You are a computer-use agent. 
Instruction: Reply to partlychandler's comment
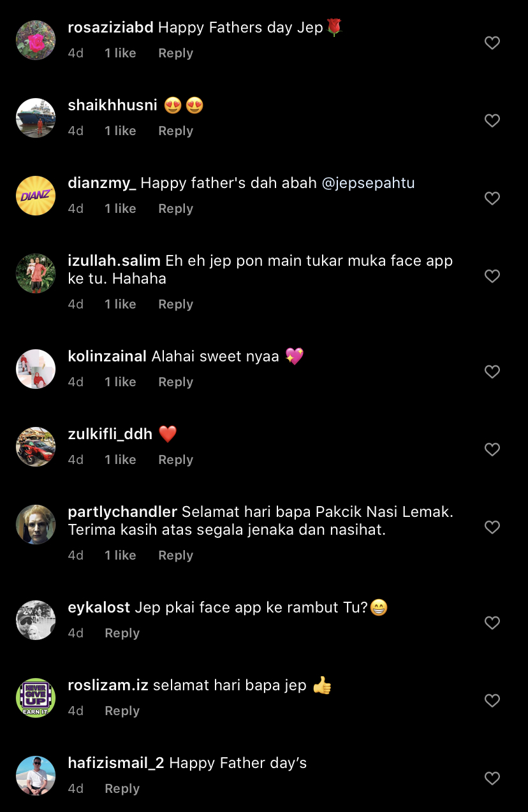coord(175,555)
